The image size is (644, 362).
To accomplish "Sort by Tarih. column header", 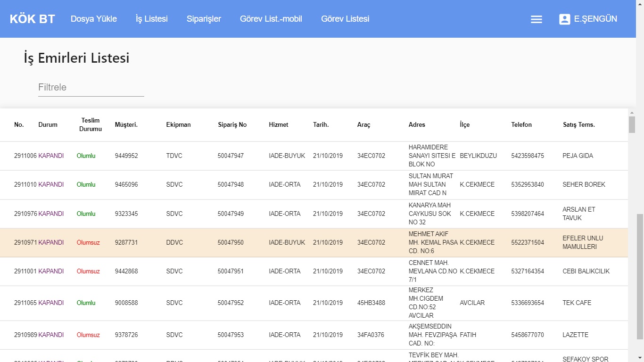I will click(321, 125).
